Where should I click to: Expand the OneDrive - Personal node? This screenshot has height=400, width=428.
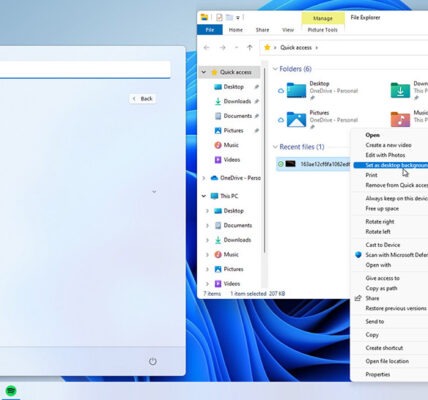(204, 178)
